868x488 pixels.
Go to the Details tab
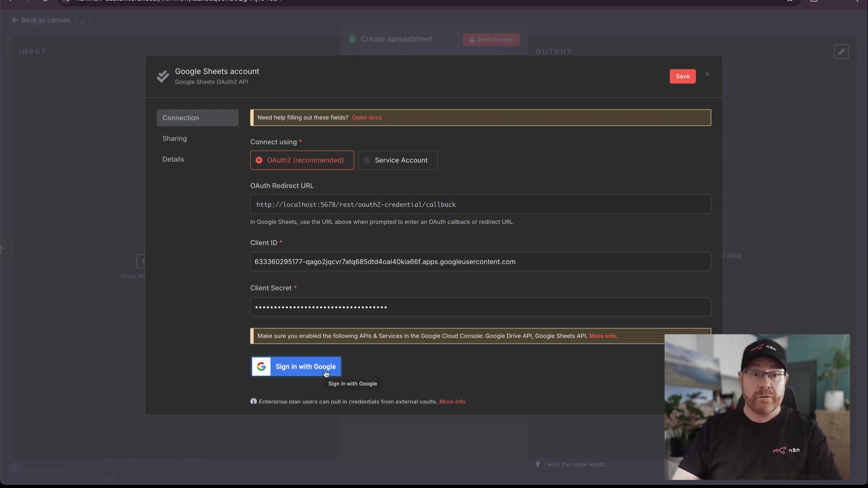(173, 159)
